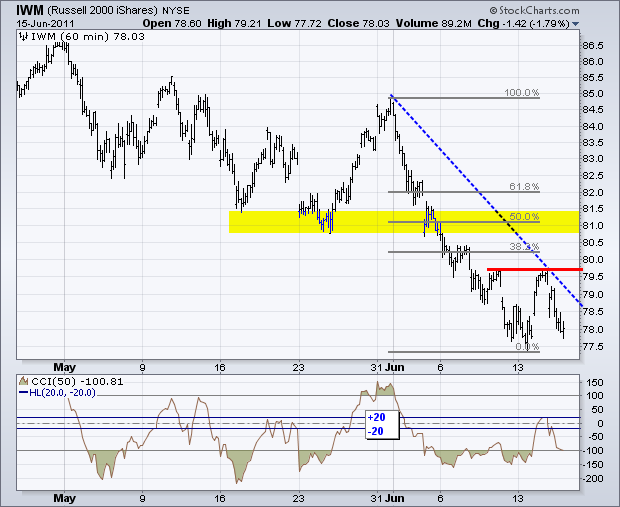Click the Chg -1.42 (-1.79%) value

(523, 23)
